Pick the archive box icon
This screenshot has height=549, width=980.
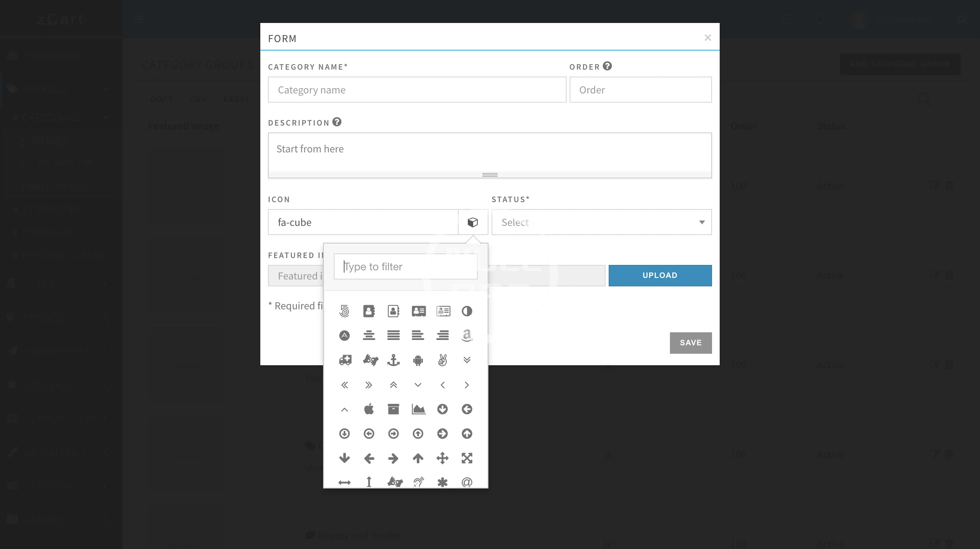[x=393, y=409]
